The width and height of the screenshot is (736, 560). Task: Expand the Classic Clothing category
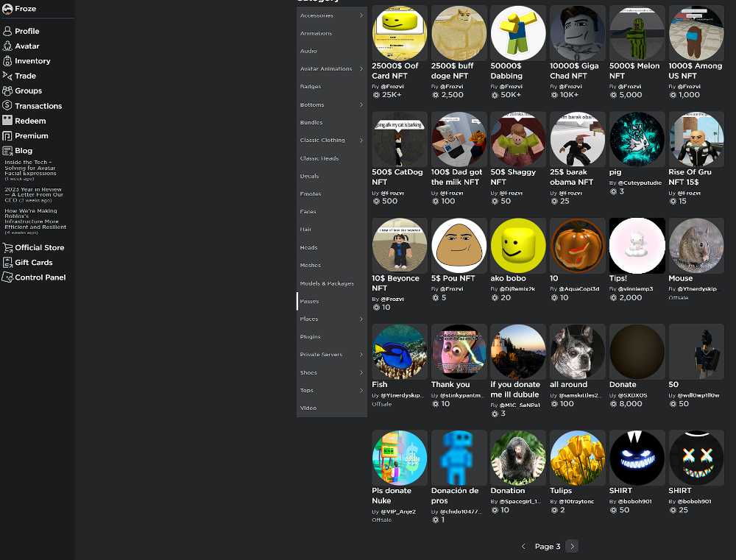(361, 141)
